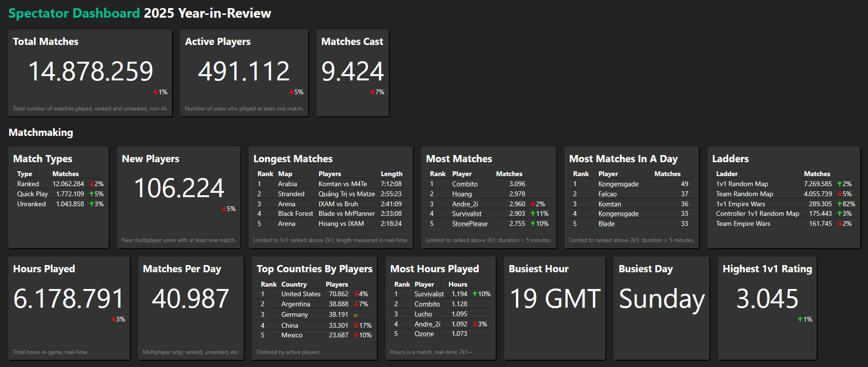The image size is (868, 367).
Task: Click the Active Players value 491.112
Action: [x=244, y=71]
